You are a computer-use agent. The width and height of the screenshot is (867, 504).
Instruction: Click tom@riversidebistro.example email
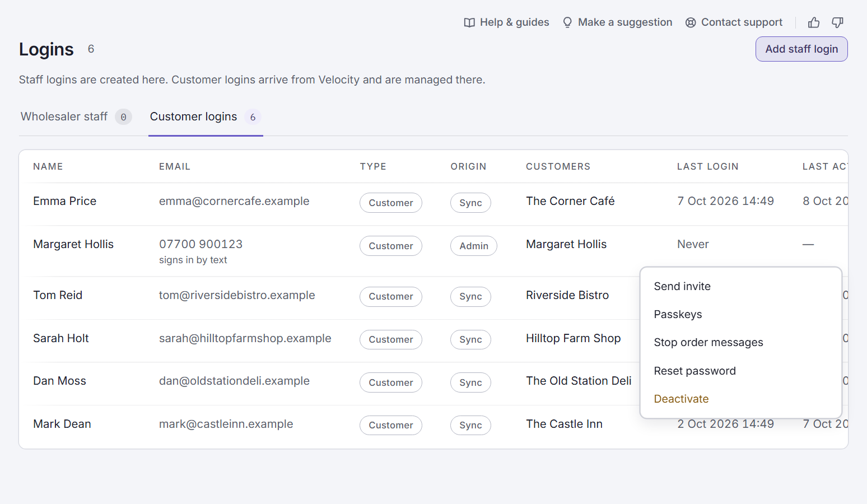[x=237, y=295]
